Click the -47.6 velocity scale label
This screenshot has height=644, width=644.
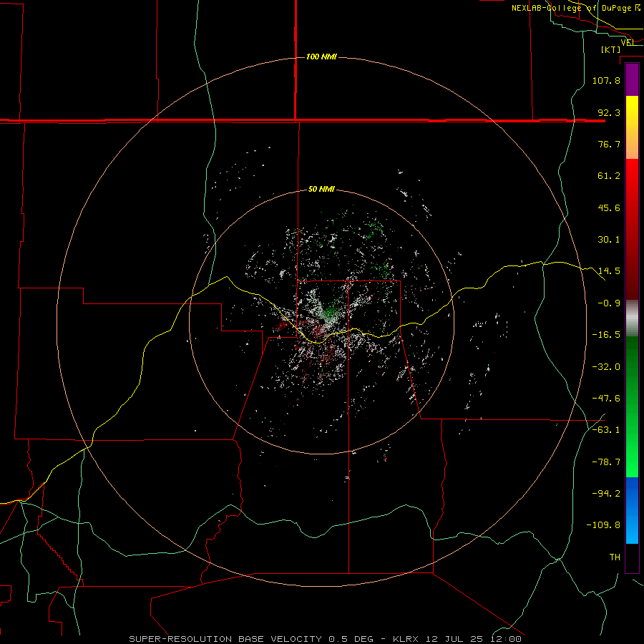tap(606, 399)
